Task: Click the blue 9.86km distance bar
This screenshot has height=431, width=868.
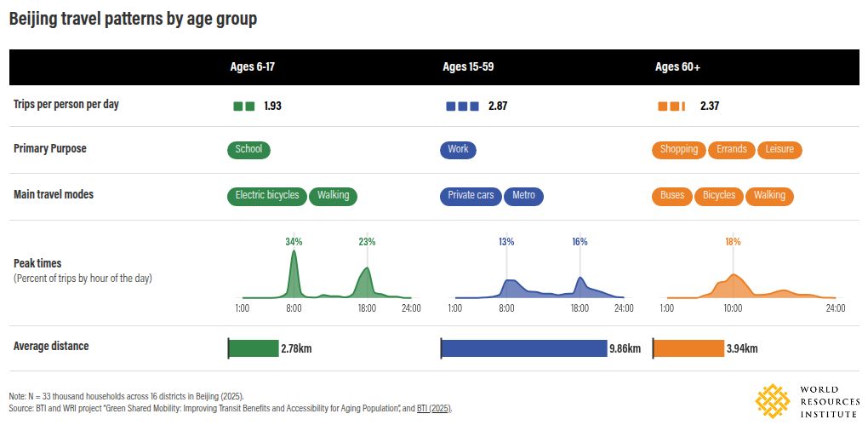Action: pos(524,348)
